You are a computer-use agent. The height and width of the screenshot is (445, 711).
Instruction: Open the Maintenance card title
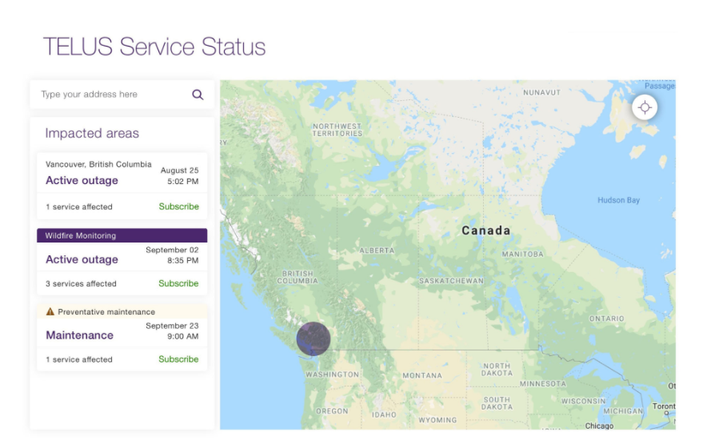tap(79, 336)
